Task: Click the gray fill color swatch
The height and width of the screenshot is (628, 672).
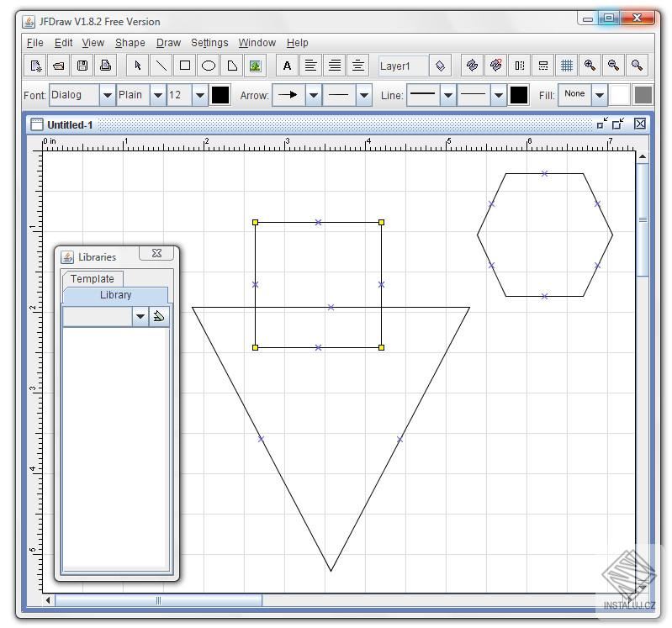Action: tap(643, 95)
